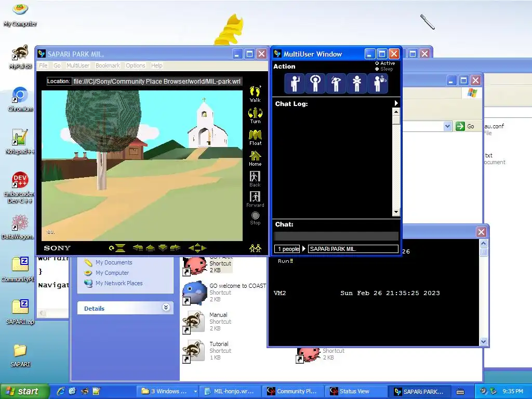
Task: Click the Forward navigation icon
Action: tap(255, 199)
